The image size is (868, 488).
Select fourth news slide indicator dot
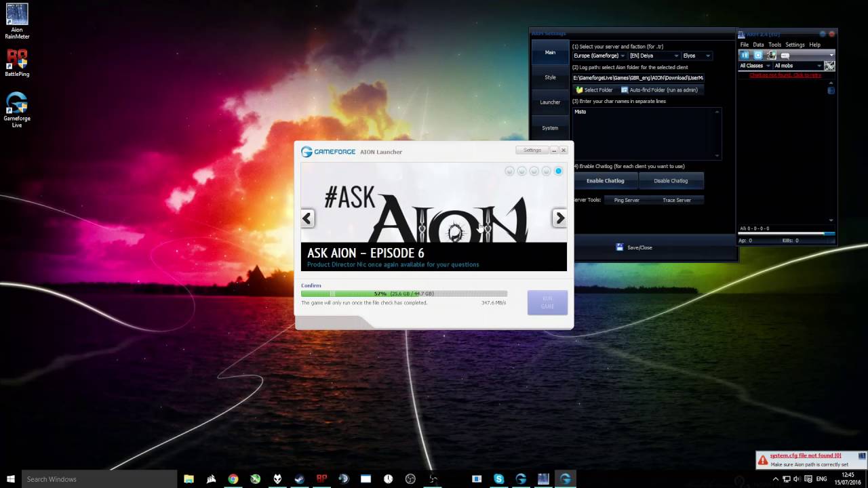click(546, 171)
